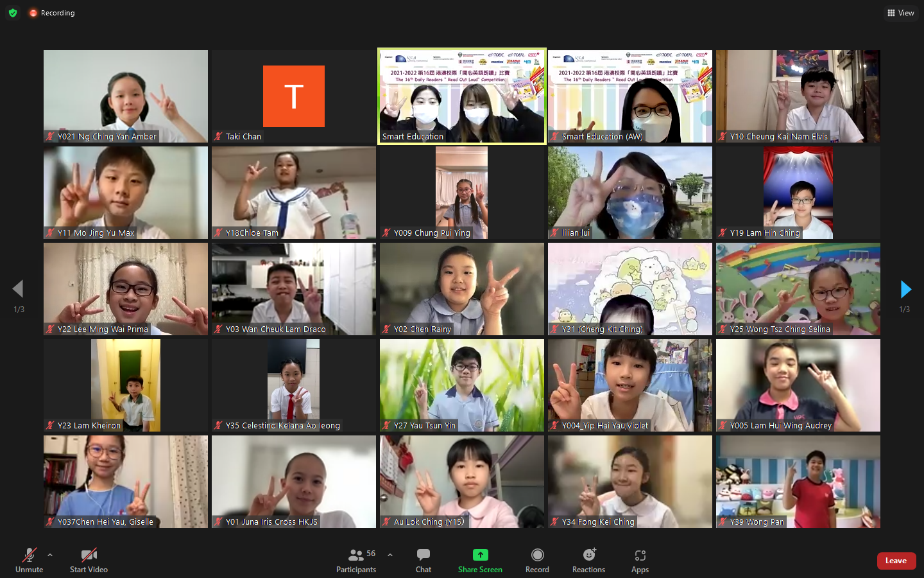Viewport: 924px width, 578px height.
Task: Select Y23 Lam Kheiron's video tile
Action: coord(126,385)
